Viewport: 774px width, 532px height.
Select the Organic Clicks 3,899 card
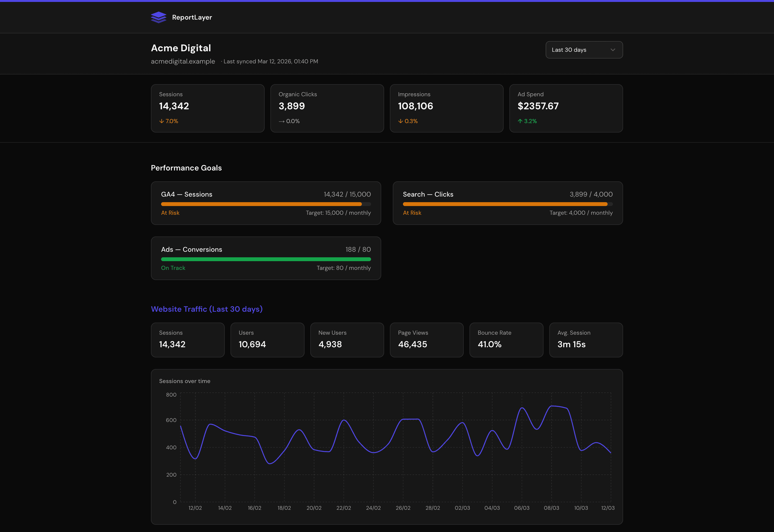[x=327, y=108]
